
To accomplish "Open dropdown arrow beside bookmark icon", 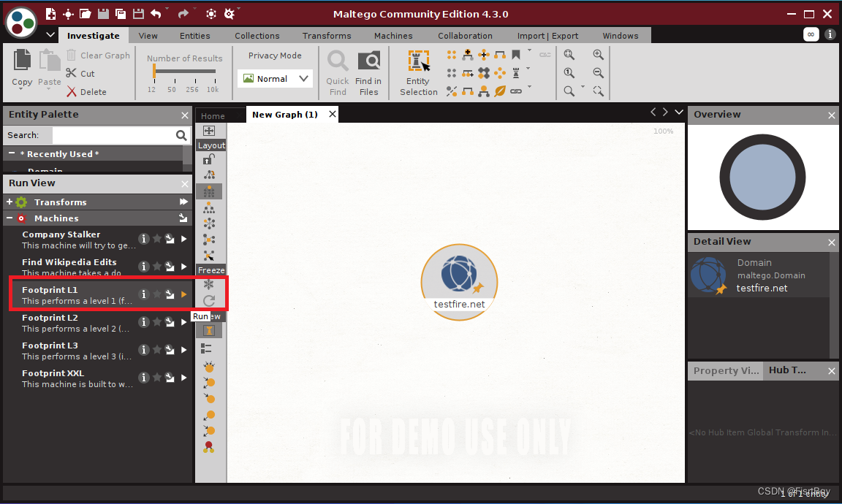I will click(x=529, y=51).
